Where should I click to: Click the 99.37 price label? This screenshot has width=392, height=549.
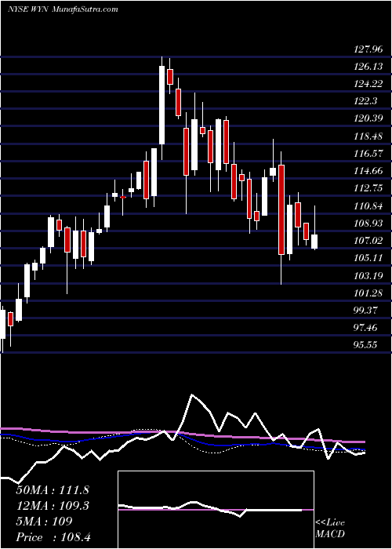click(x=366, y=311)
